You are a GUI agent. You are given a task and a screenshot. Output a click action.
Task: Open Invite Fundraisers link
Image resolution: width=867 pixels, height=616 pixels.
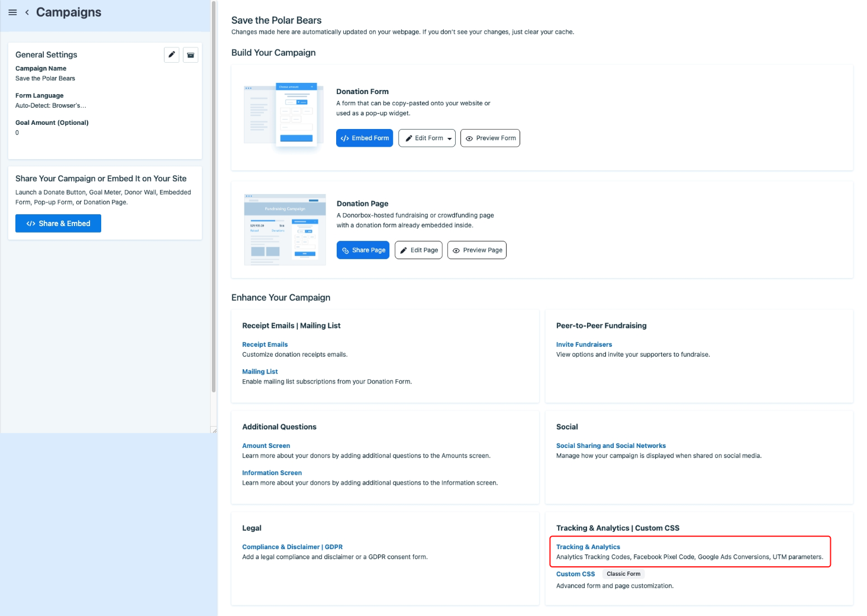(x=584, y=344)
